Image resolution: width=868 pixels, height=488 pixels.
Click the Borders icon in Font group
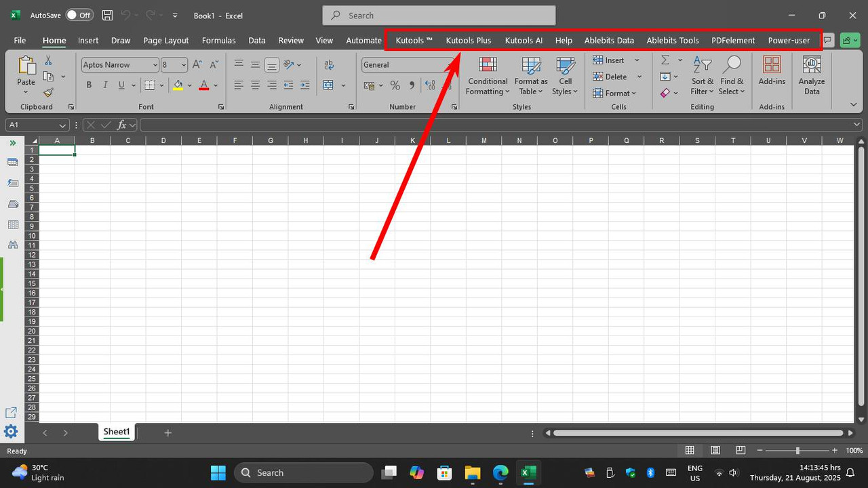pyautogui.click(x=149, y=85)
